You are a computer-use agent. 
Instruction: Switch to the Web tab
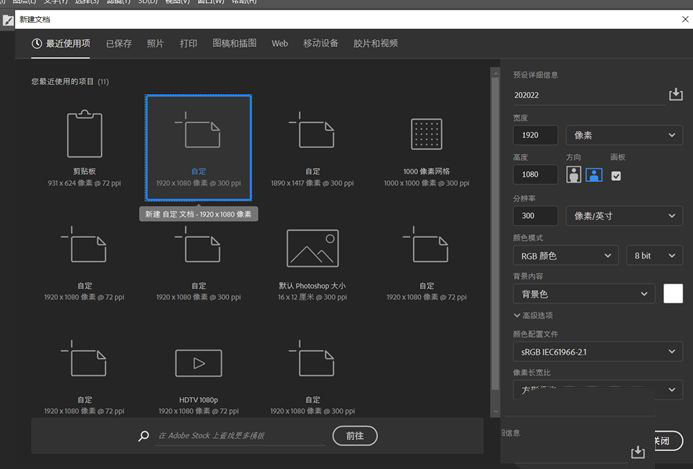(x=280, y=43)
